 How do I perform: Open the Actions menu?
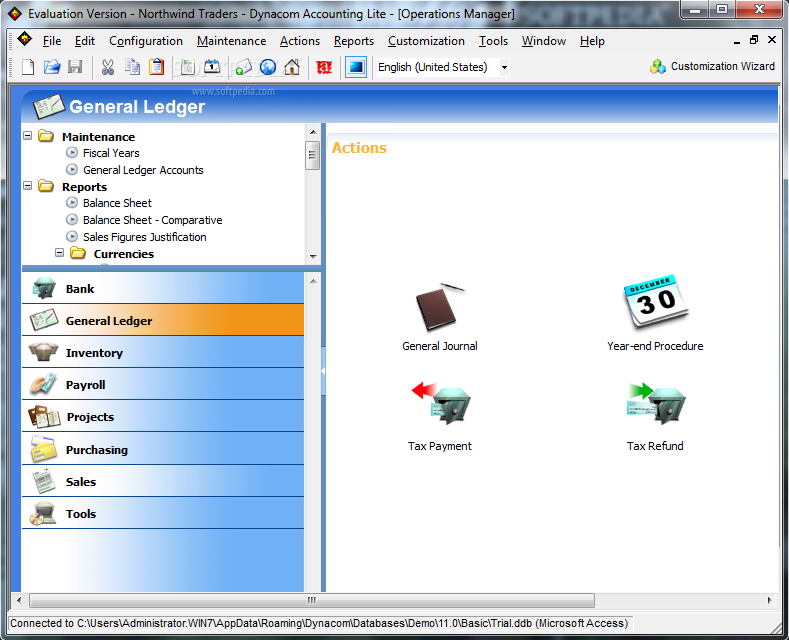click(x=300, y=41)
